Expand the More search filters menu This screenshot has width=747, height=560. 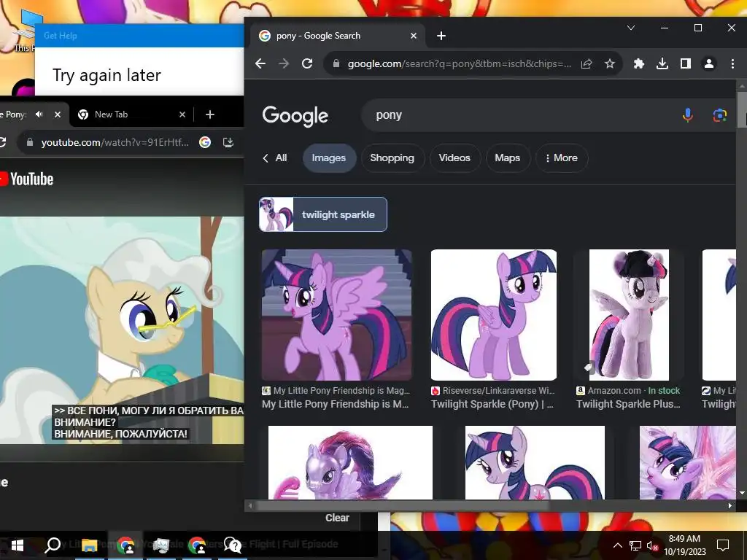click(x=562, y=157)
